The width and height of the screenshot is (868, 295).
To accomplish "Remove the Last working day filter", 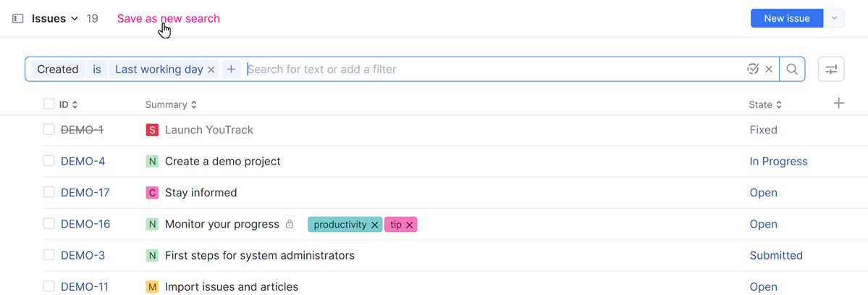I will coord(211,70).
